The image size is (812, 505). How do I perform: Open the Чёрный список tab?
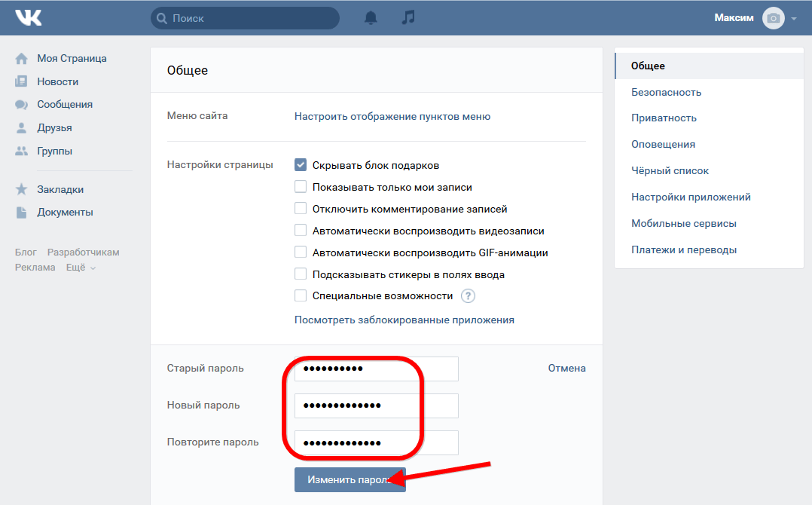point(709,171)
